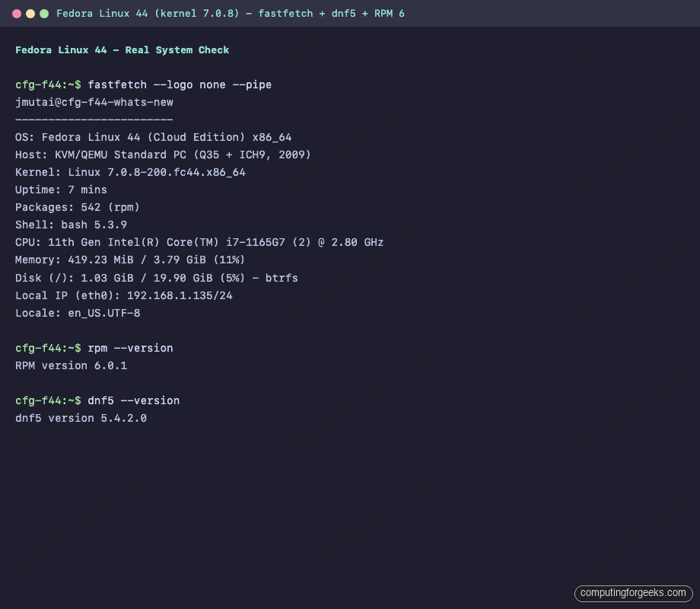
Task: Click the yellow minimize window dot
Action: coord(30,14)
